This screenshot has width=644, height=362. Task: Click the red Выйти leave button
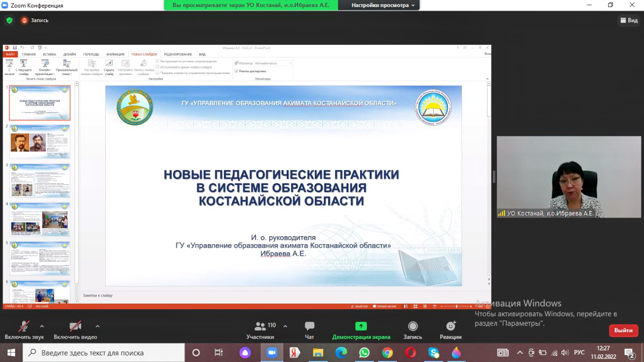pos(623,330)
